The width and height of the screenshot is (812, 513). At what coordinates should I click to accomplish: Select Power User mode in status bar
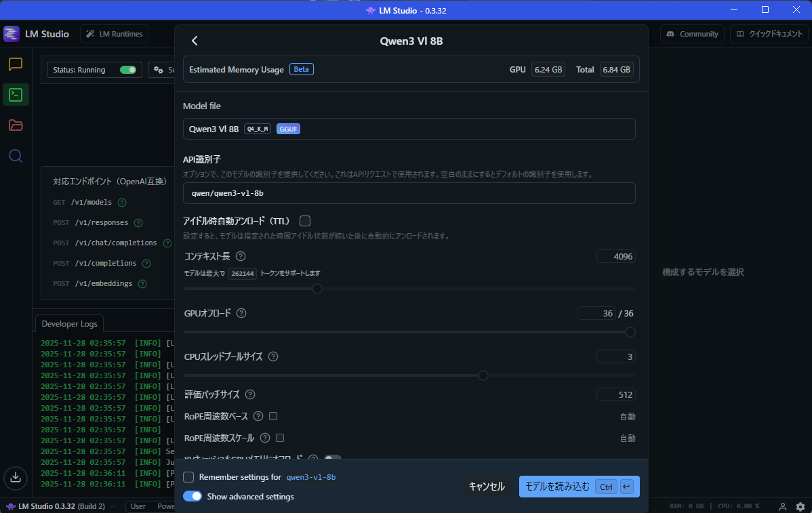tap(165, 506)
